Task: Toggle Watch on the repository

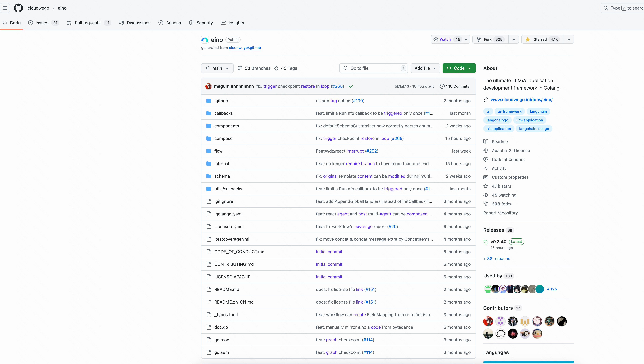Action: [x=445, y=40]
